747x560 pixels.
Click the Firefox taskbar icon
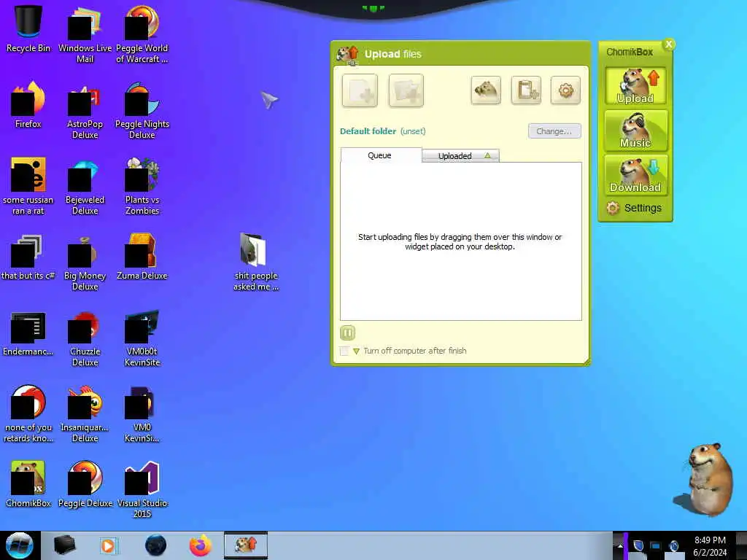[200, 545]
